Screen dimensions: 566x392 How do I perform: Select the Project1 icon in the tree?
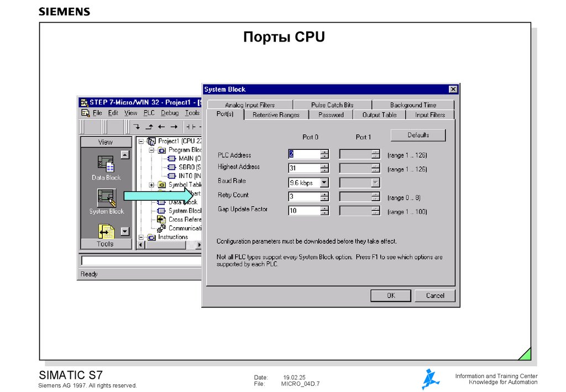tap(151, 141)
